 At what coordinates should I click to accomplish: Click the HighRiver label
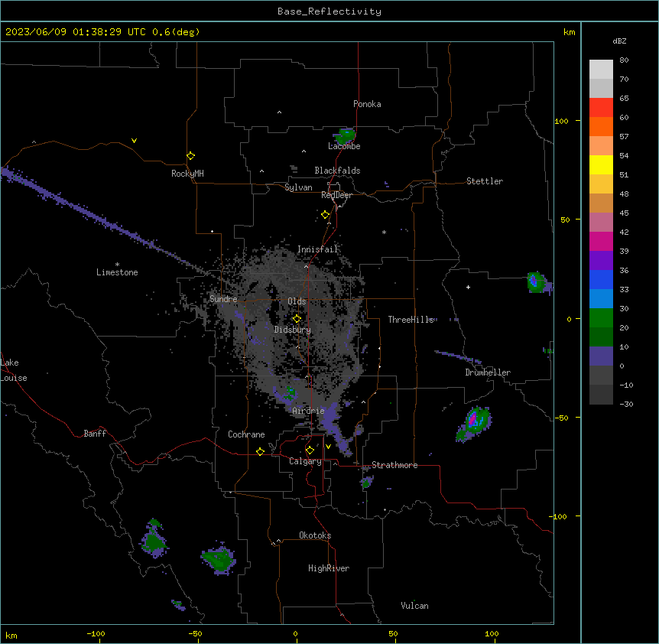pos(329,568)
